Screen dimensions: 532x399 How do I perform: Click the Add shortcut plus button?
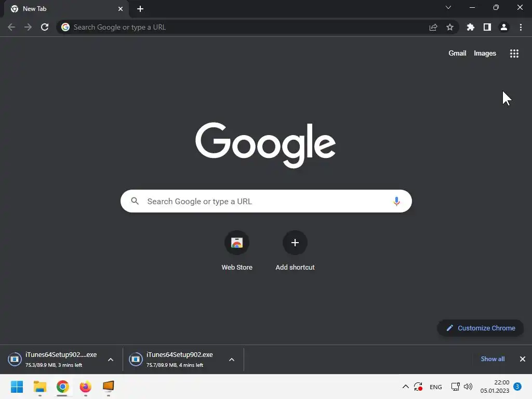pos(295,243)
